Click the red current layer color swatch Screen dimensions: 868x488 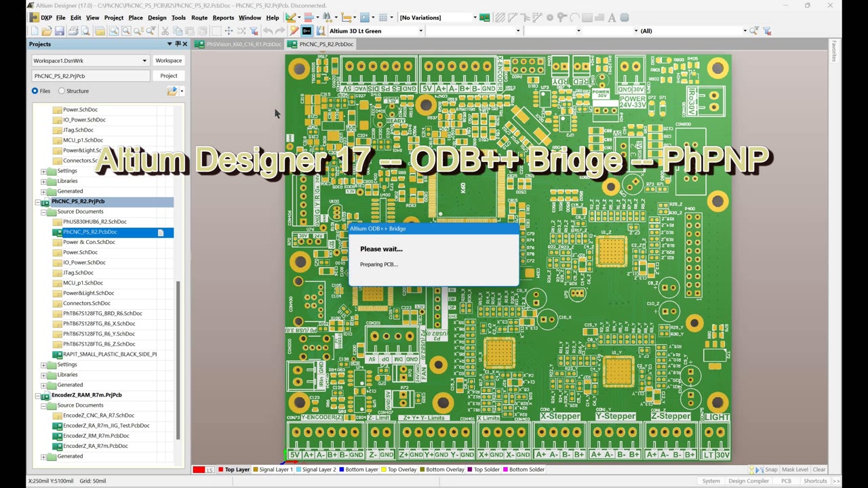point(199,470)
